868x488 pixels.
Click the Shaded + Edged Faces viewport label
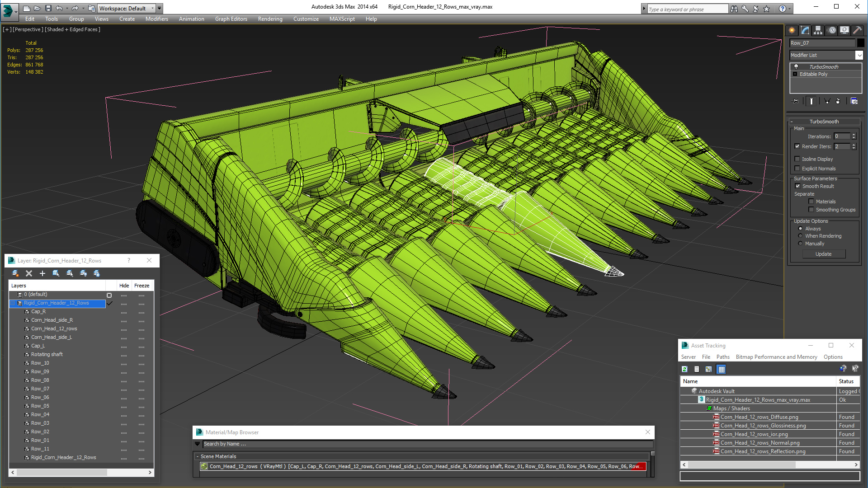(x=72, y=29)
